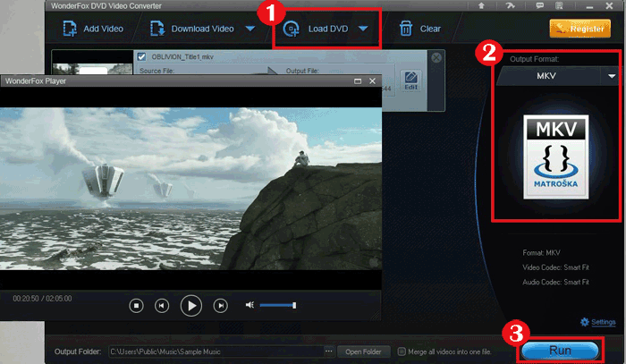The height and width of the screenshot is (364, 626).
Task: Click the Video Codec: Smart Fit text
Action: (x=555, y=267)
